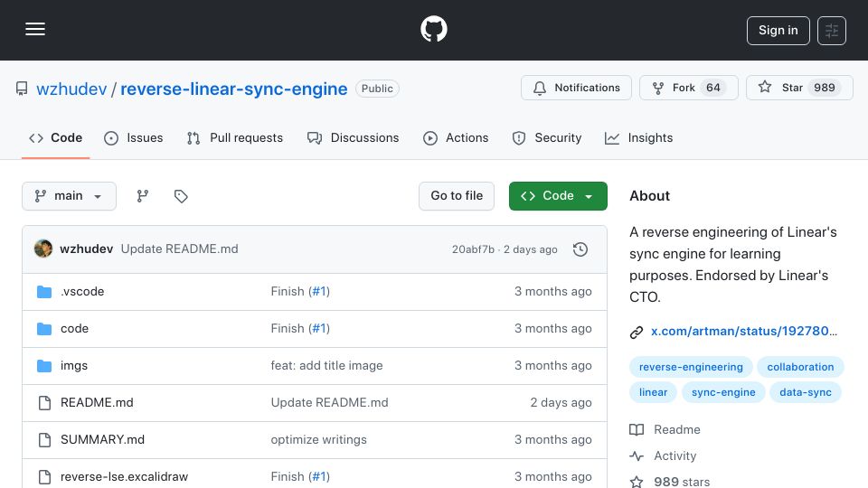Open the Issues tab

point(134,137)
